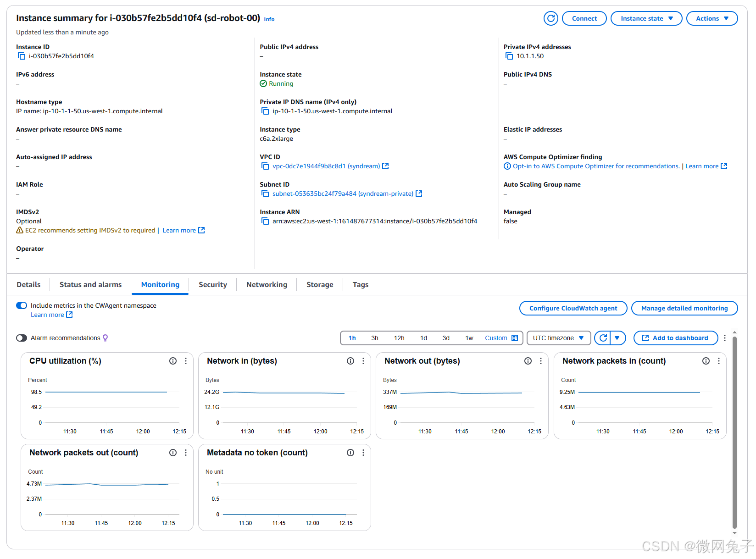Open the Network in chart options menu
This screenshot has width=756, height=559.
(x=363, y=361)
